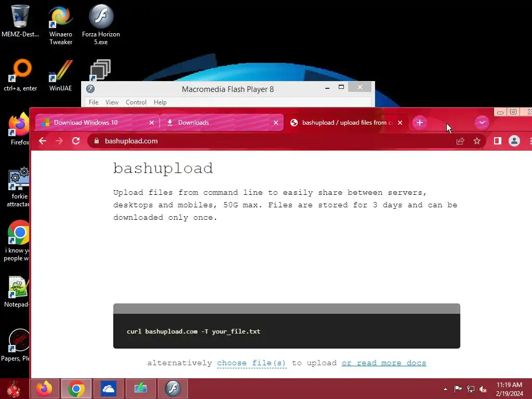Click the network tray icon

(x=471, y=389)
